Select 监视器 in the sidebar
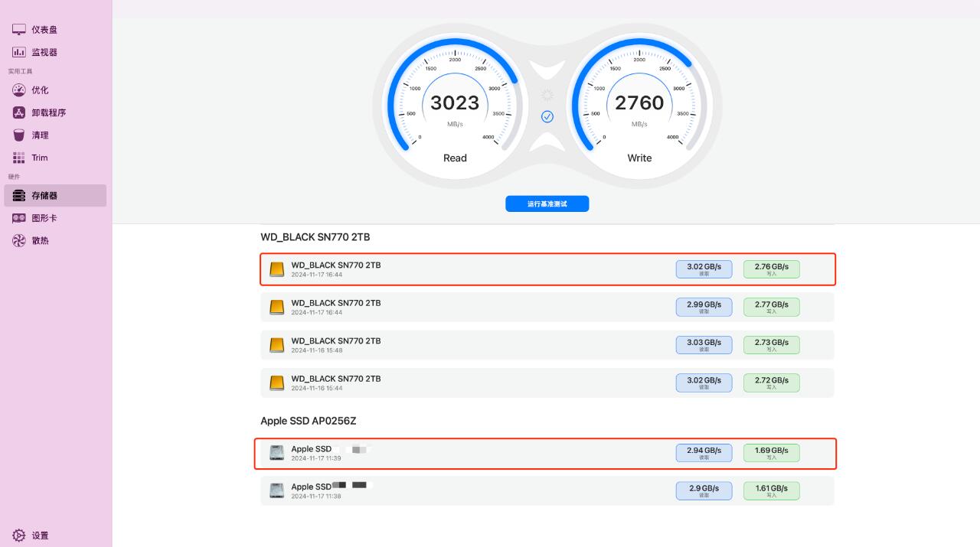The image size is (980, 547). pos(55,52)
